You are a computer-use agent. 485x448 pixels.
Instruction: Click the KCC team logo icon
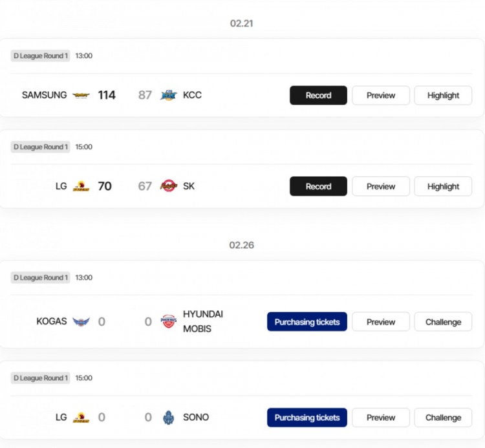[169, 96]
